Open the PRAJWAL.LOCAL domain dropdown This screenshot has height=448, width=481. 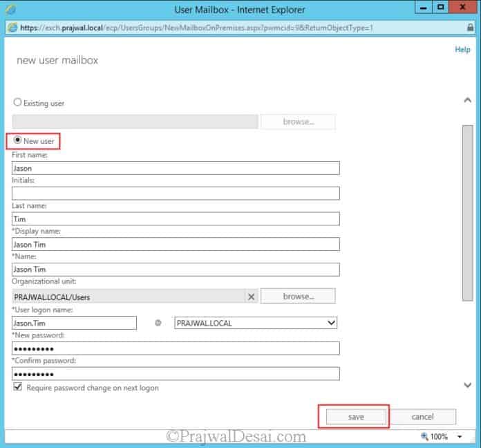tap(256, 323)
